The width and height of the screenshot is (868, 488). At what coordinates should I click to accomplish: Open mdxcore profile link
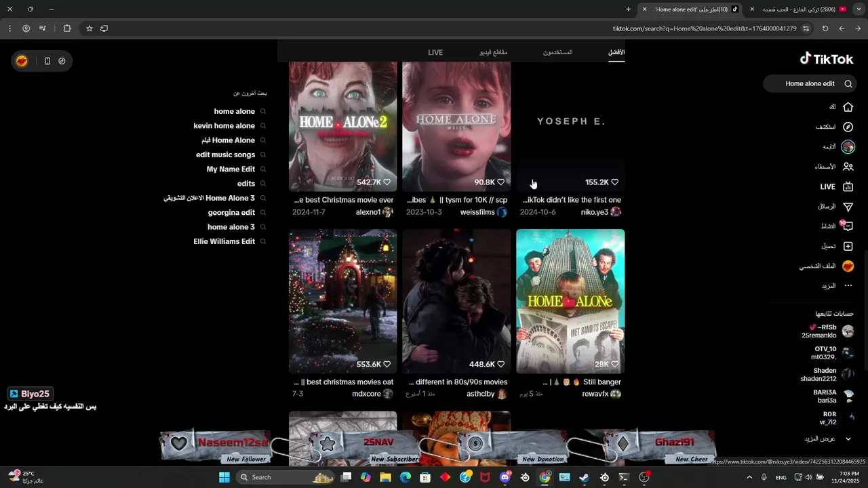pos(372,394)
